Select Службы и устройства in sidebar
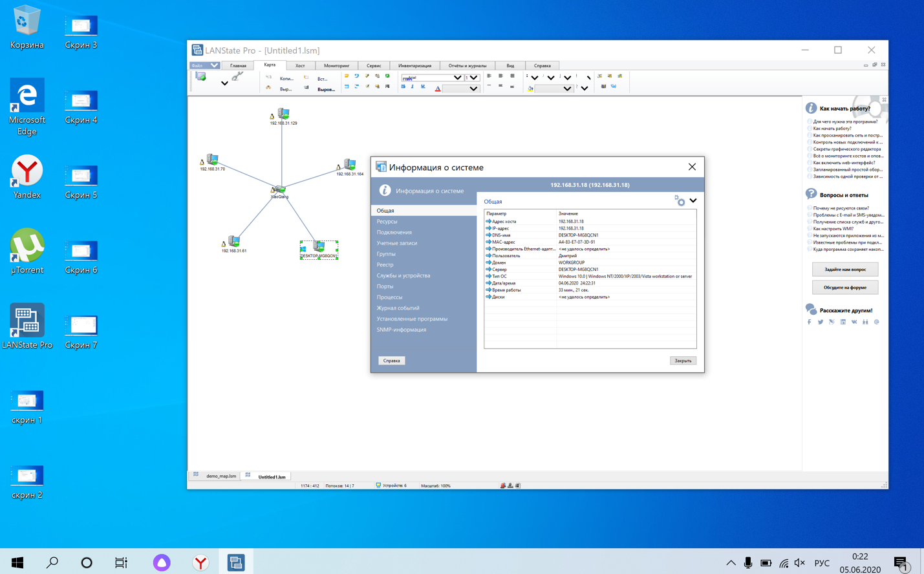This screenshot has width=924, height=574. [424, 275]
